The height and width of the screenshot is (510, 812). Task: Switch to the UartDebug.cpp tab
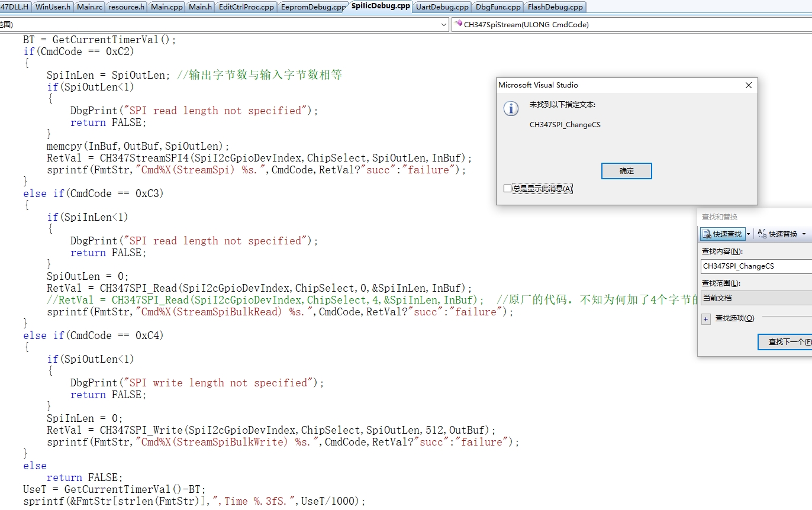pos(442,7)
